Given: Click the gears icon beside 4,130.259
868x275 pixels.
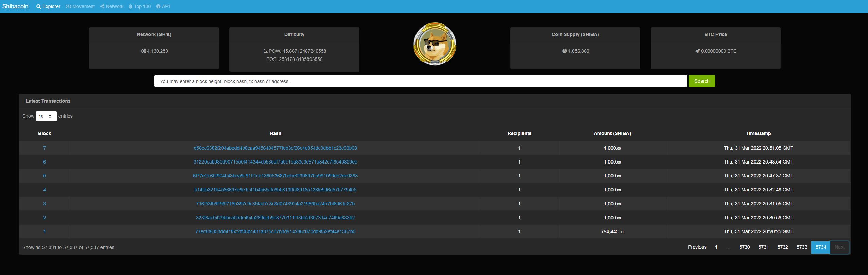Looking at the screenshot, I should pos(143,51).
